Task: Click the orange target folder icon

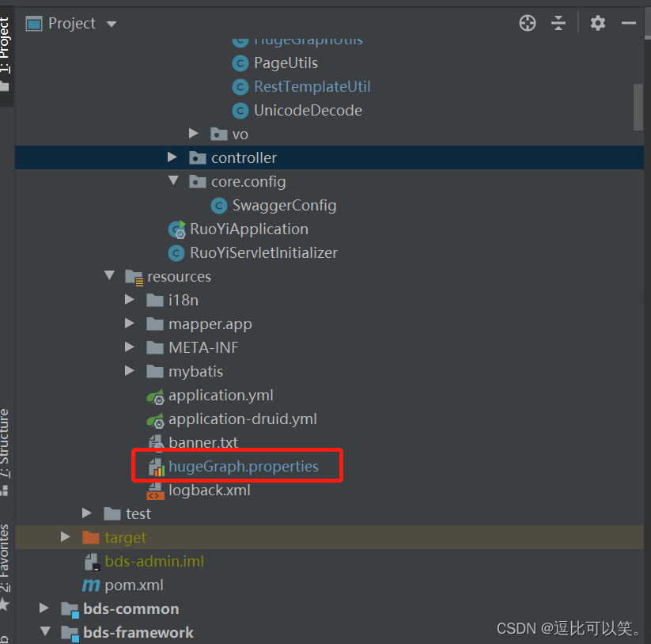Action: click(91, 537)
